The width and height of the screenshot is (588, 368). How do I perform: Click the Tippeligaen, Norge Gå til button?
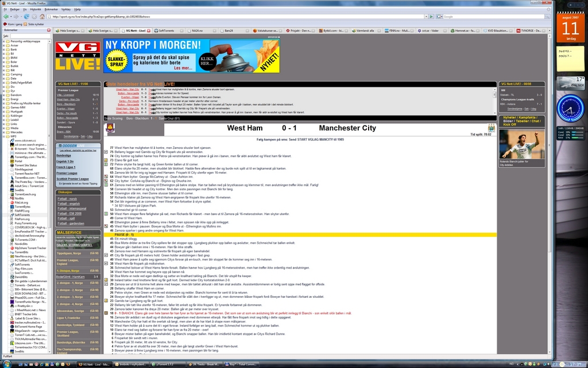pos(94,253)
